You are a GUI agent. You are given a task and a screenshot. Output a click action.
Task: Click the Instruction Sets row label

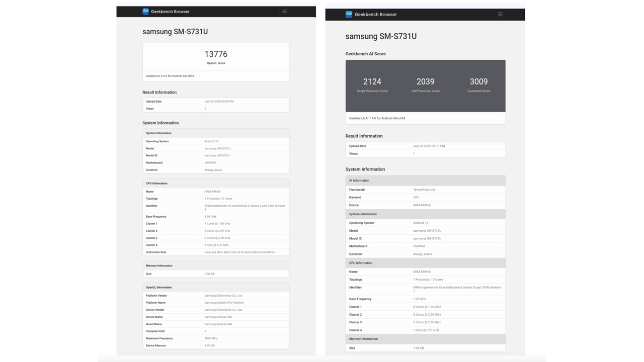point(156,252)
